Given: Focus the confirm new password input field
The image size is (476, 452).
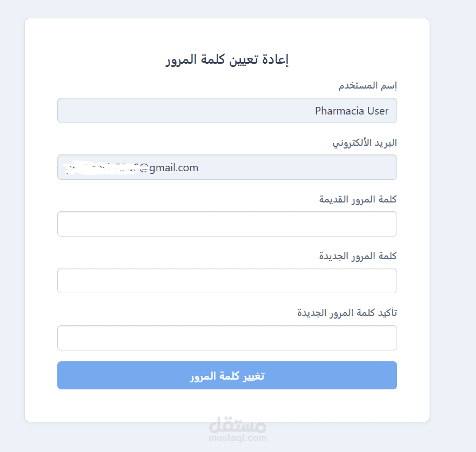Looking at the screenshot, I should click(x=227, y=338).
